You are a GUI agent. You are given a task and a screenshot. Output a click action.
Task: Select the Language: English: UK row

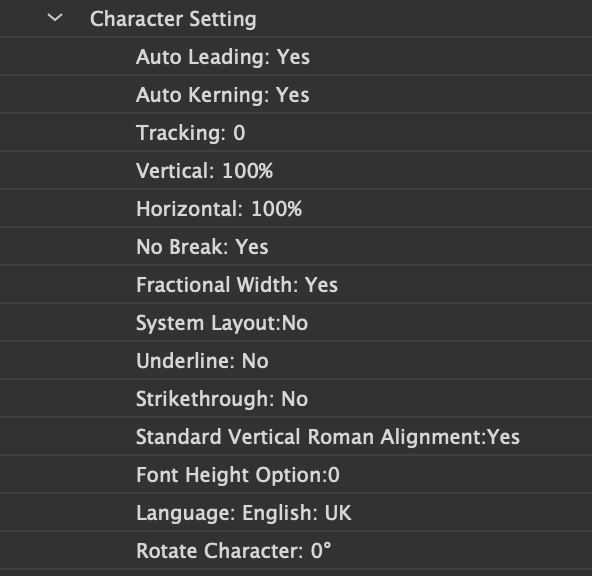296,513
